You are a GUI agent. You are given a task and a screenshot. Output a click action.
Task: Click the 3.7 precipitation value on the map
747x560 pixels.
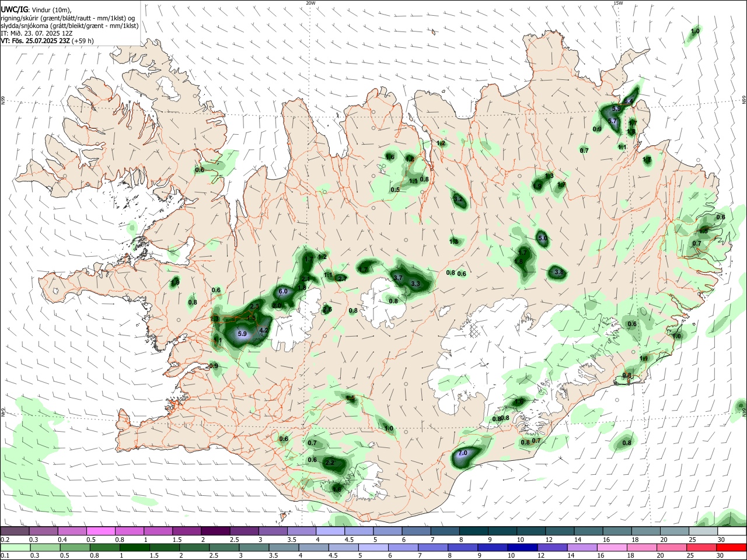point(398,278)
